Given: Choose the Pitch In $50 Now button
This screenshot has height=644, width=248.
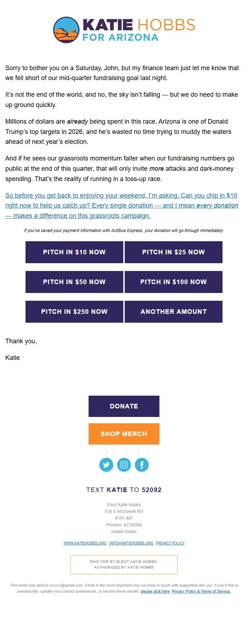Looking at the screenshot, I should click(74, 282).
